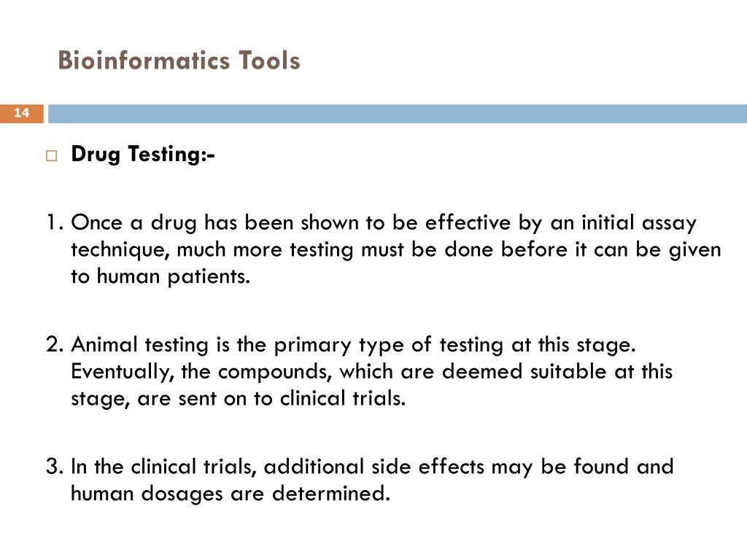The height and width of the screenshot is (560, 747).
Task: Click the orange slide number 14 box
Action: [21, 113]
